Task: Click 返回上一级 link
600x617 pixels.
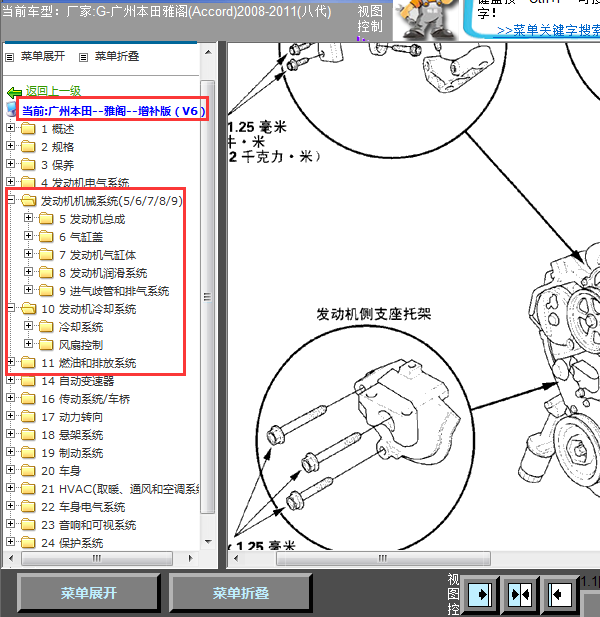Action: pyautogui.click(x=53, y=91)
